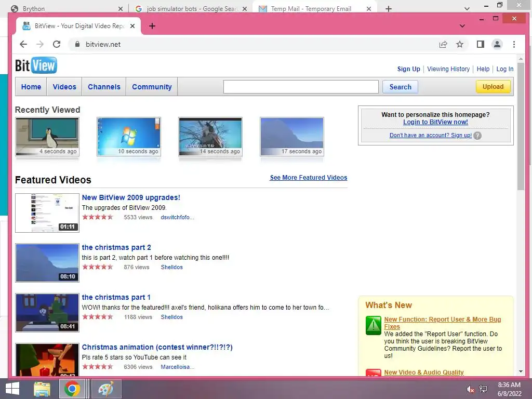This screenshot has height=399, width=532.
Task: Open recently viewed video from 14 seconds ago
Action: pos(210,137)
